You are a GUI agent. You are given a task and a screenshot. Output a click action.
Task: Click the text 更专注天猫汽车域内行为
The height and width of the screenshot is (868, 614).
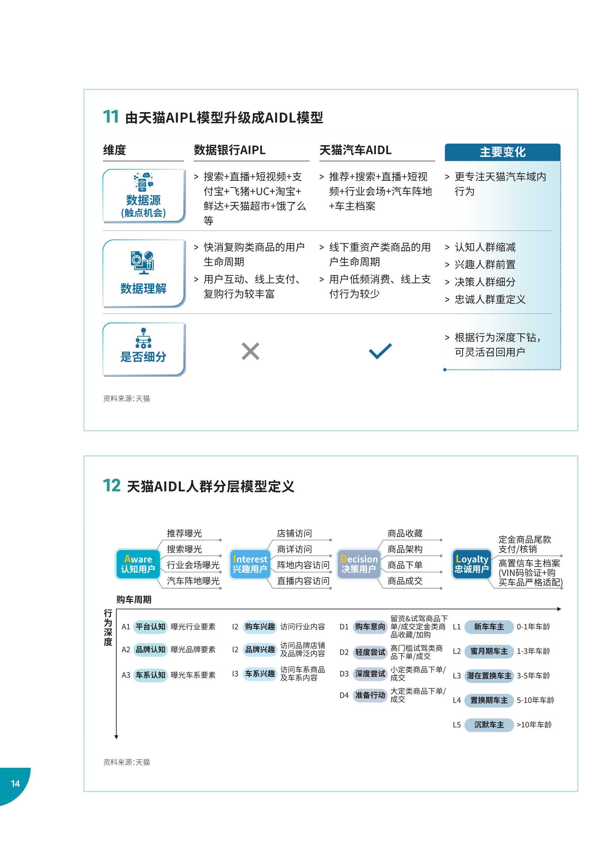[x=500, y=184]
